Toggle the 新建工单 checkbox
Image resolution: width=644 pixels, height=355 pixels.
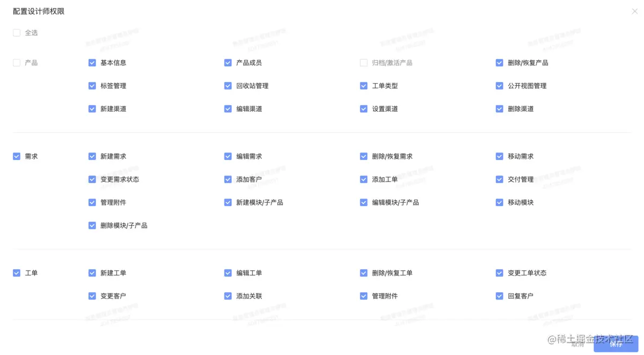click(92, 273)
